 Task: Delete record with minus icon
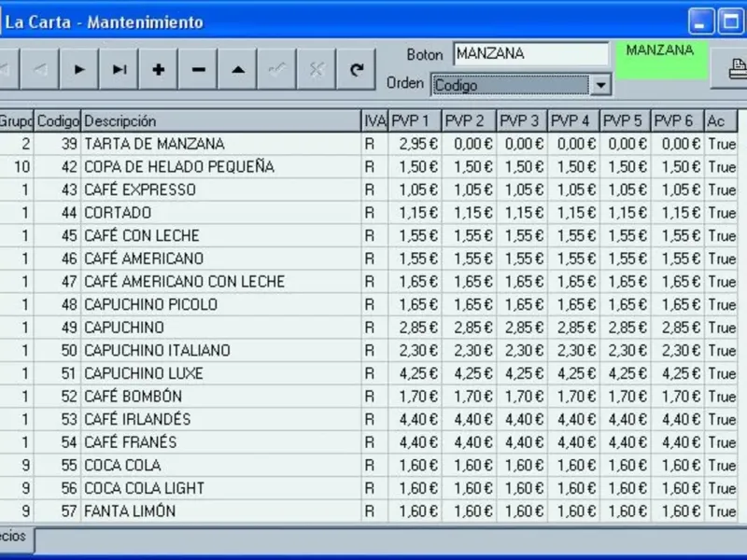[198, 69]
